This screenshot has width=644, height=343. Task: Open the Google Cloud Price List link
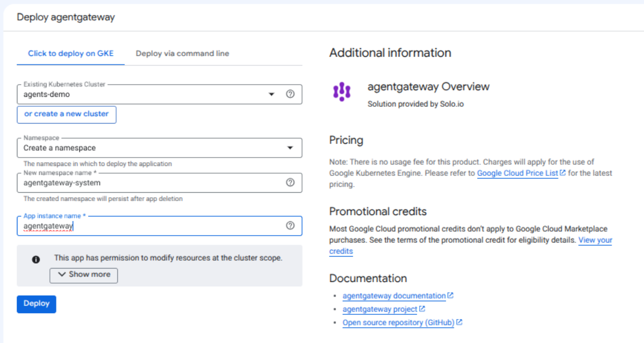coord(518,173)
